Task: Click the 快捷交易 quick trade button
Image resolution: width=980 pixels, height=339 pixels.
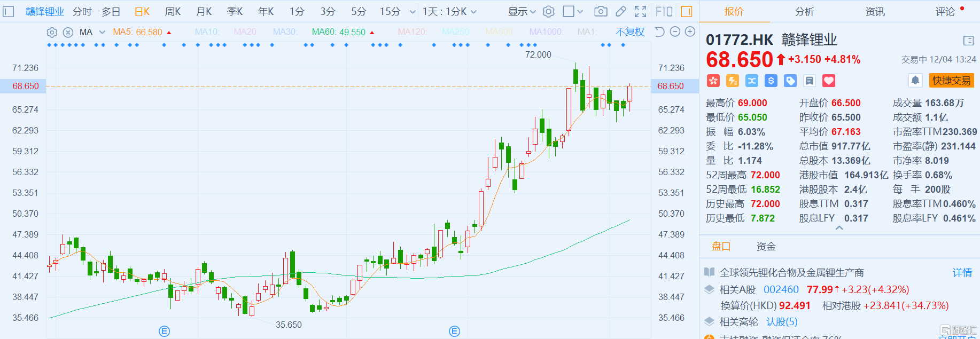Action: click(x=951, y=81)
